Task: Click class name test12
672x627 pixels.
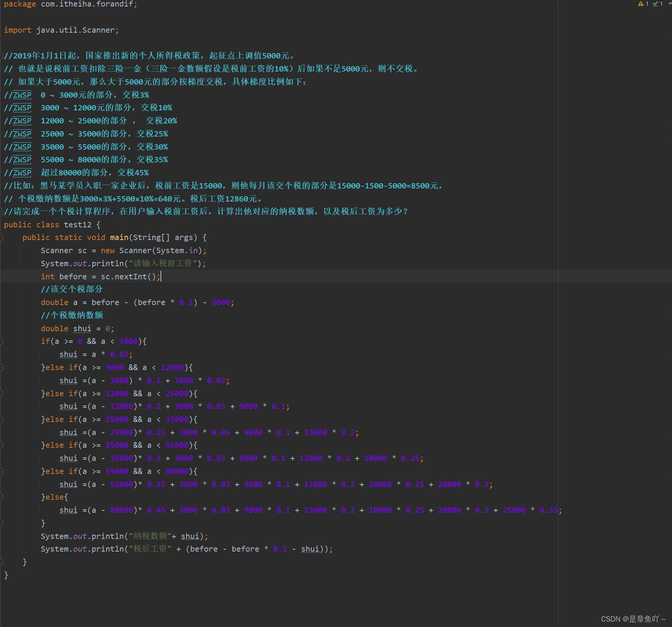Action: pyautogui.click(x=78, y=225)
